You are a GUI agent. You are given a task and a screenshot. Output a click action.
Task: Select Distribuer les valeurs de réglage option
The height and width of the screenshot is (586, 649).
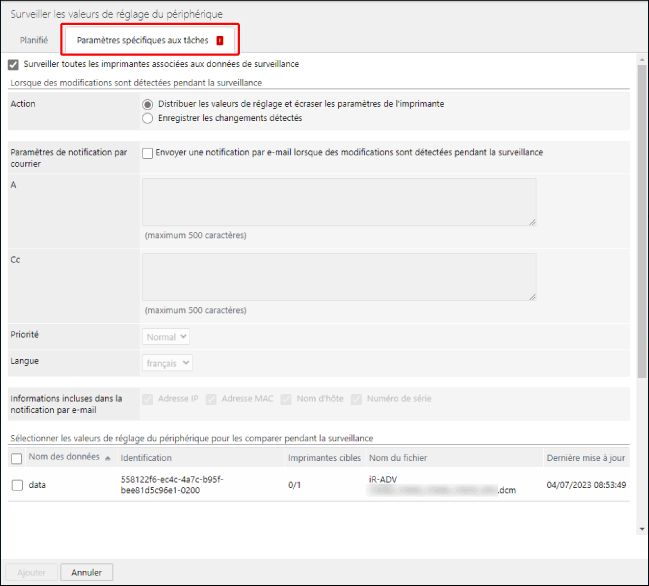coord(148,104)
